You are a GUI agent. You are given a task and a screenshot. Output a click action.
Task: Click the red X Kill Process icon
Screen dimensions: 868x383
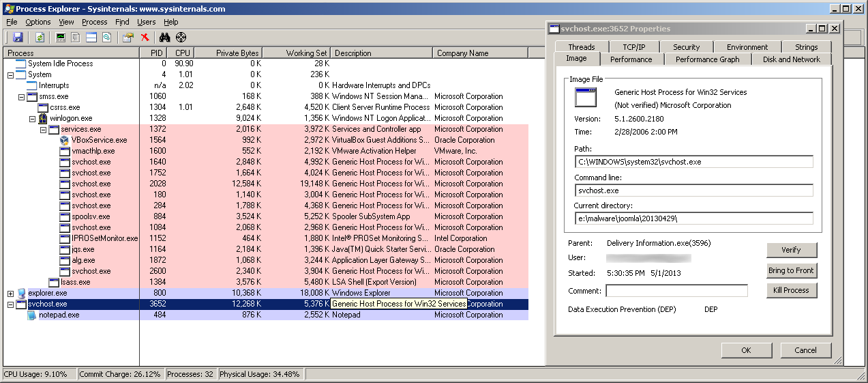tap(145, 38)
